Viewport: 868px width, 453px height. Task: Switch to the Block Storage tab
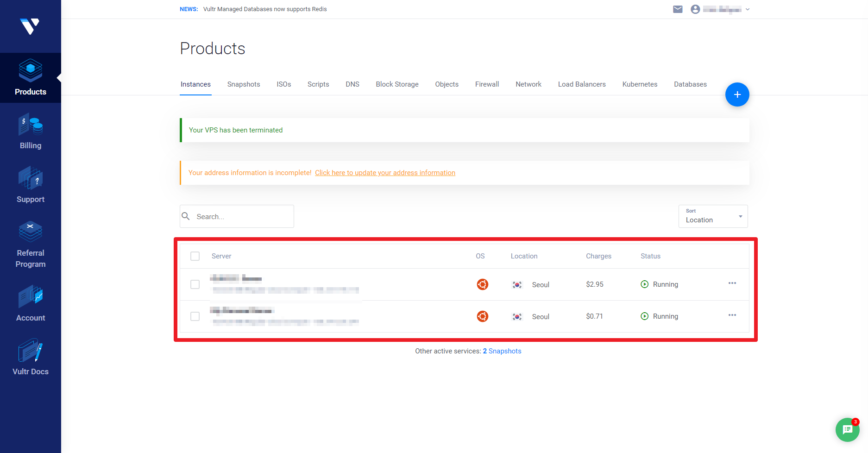click(x=397, y=84)
